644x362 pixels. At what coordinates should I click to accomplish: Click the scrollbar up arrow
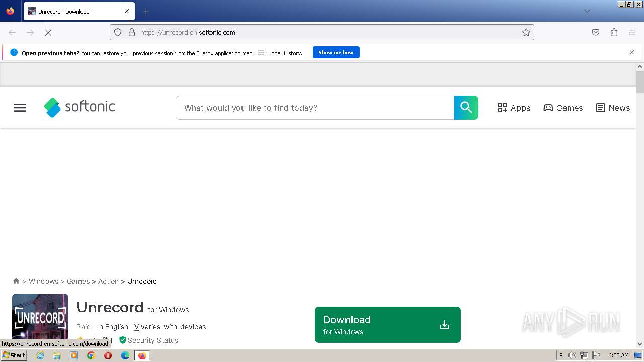pos(640,66)
